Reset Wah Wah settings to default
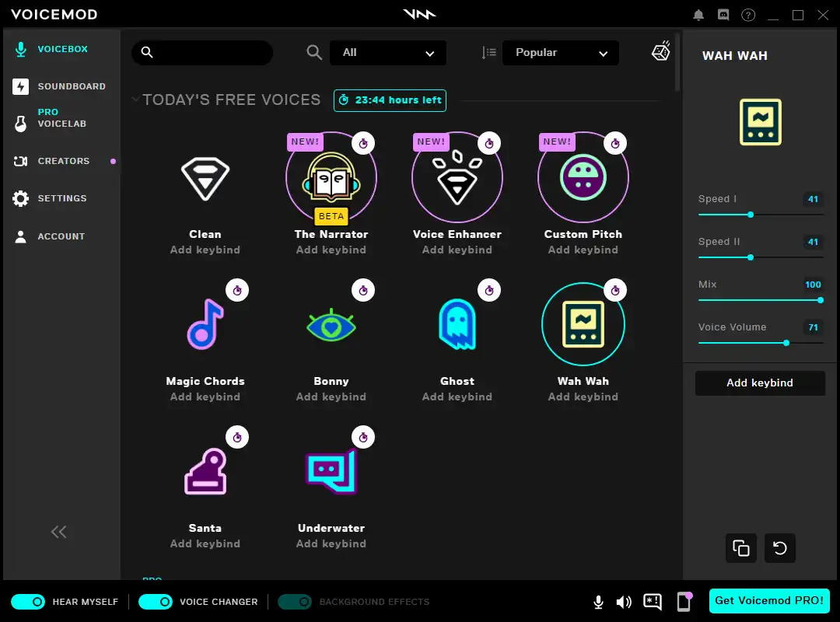The height and width of the screenshot is (622, 840). 779,548
